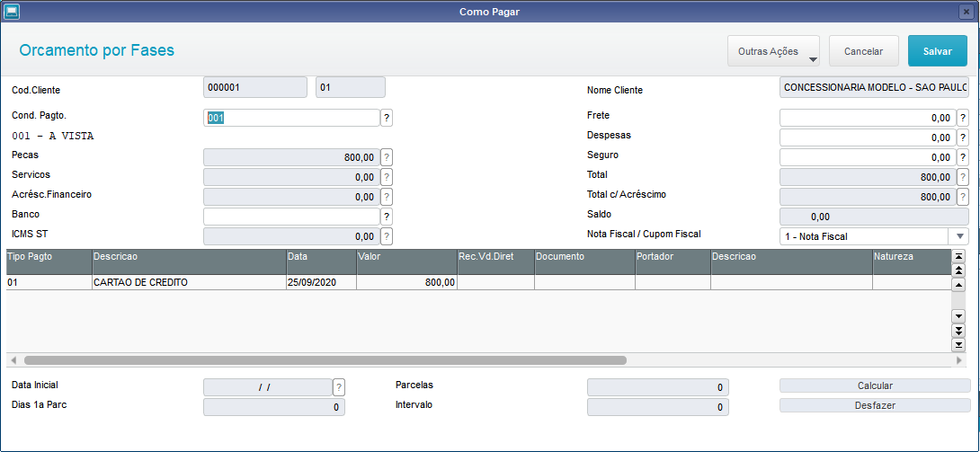Open lookup for Despesas field
The height and width of the screenshot is (452, 980).
tap(963, 137)
